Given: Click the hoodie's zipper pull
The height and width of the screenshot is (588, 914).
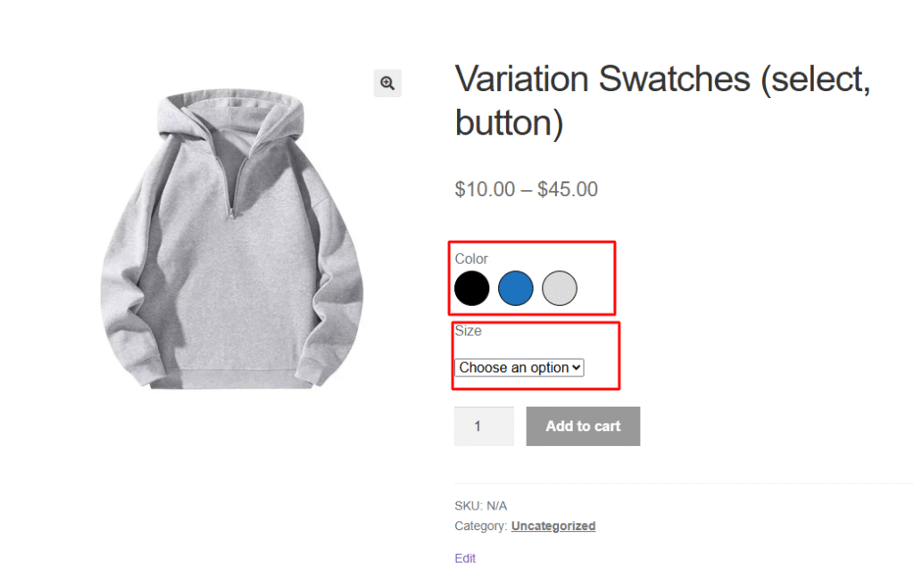Looking at the screenshot, I should click(x=230, y=212).
